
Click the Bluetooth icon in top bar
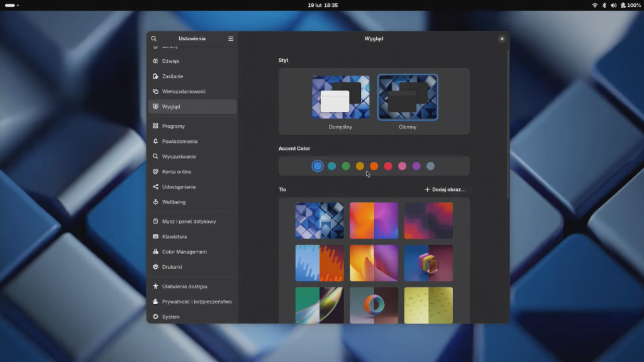(604, 5)
